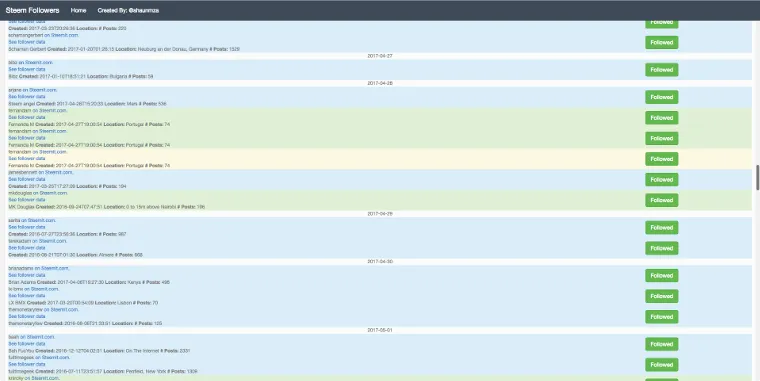See follower data for themonetaryfew

point(27,316)
